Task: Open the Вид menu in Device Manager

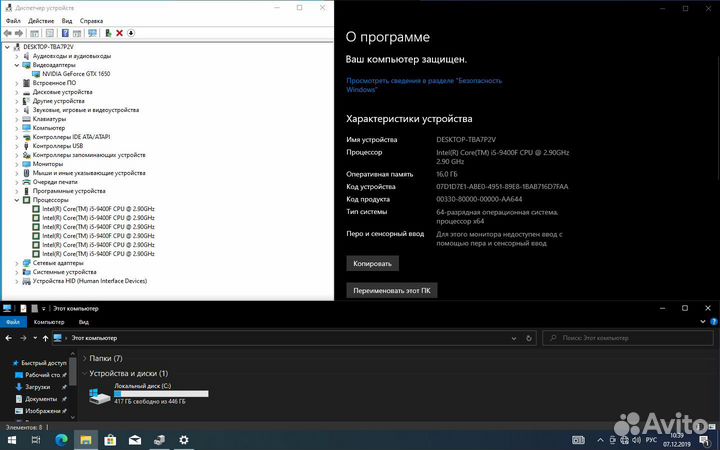Action: [67, 21]
